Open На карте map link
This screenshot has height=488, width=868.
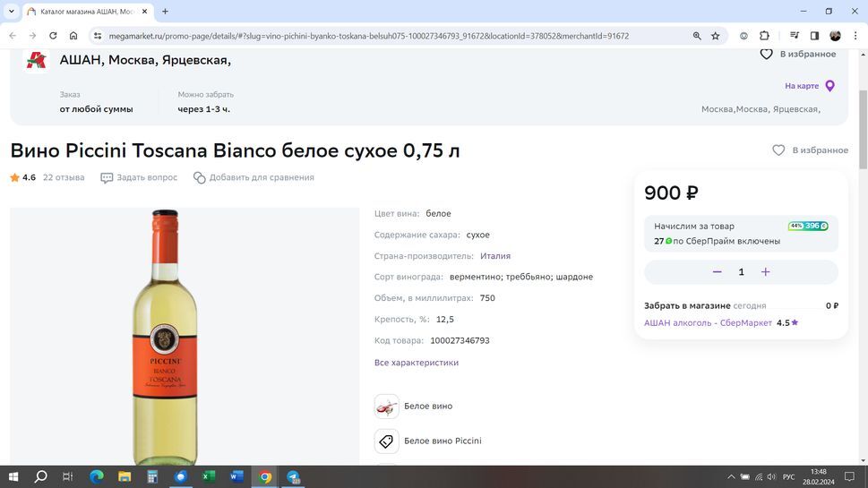tap(802, 86)
